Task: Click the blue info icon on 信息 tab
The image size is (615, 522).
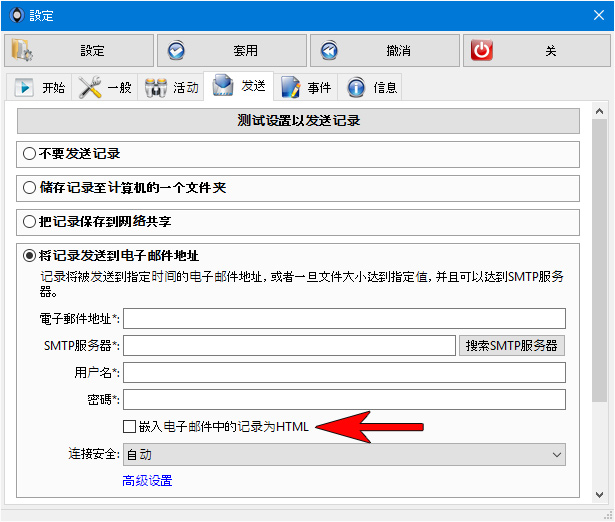Action: (x=356, y=87)
